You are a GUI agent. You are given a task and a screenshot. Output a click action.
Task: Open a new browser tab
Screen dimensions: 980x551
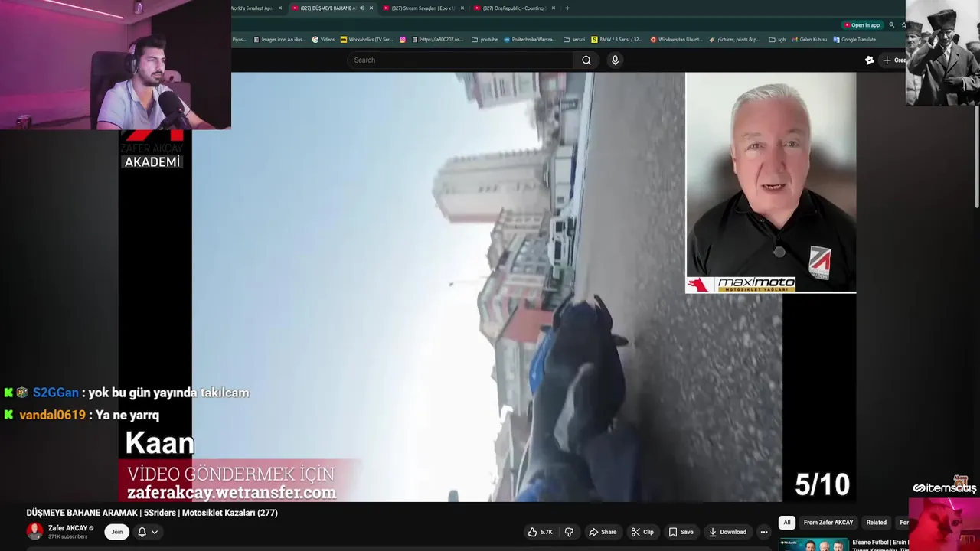click(x=567, y=8)
